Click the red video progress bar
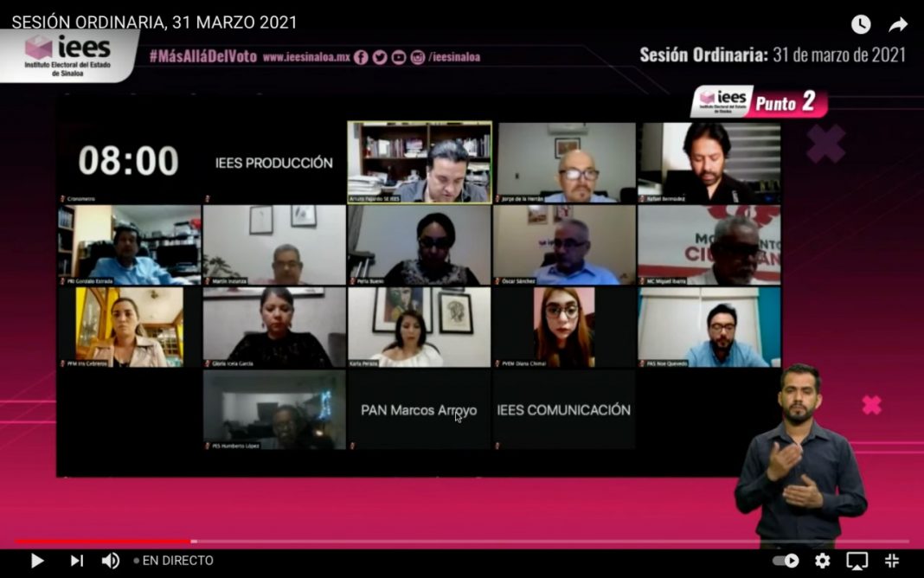This screenshot has height=578, width=924. 104,542
